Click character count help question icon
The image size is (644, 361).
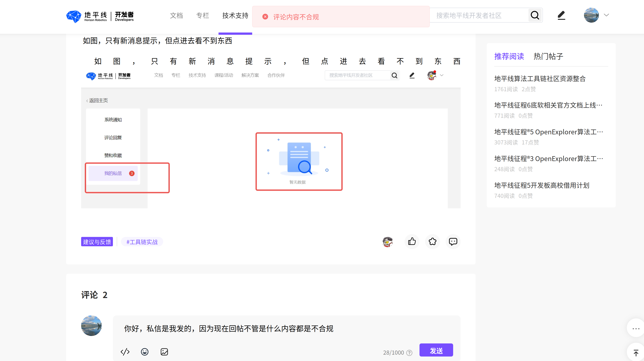point(409,353)
